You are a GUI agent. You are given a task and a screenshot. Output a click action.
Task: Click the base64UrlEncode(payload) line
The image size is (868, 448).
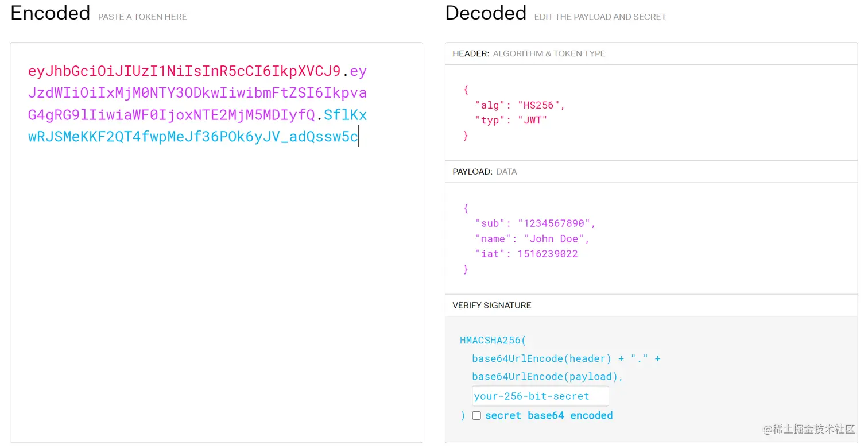[x=547, y=377]
